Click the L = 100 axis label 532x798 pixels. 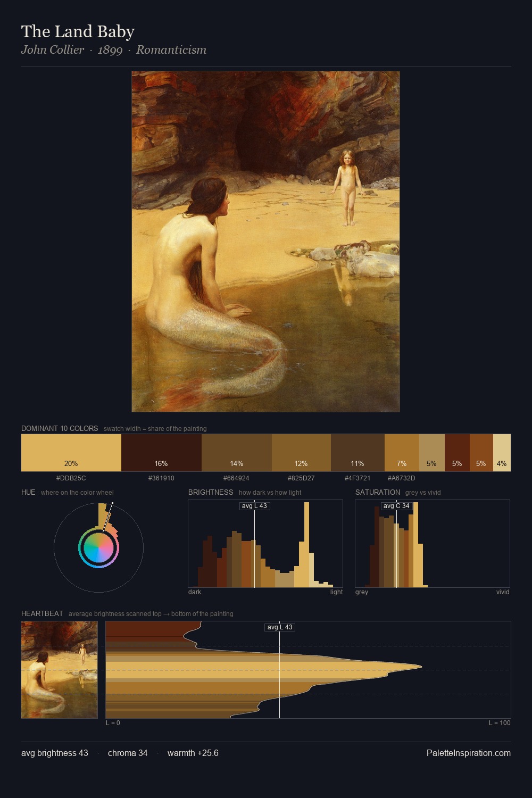(500, 723)
